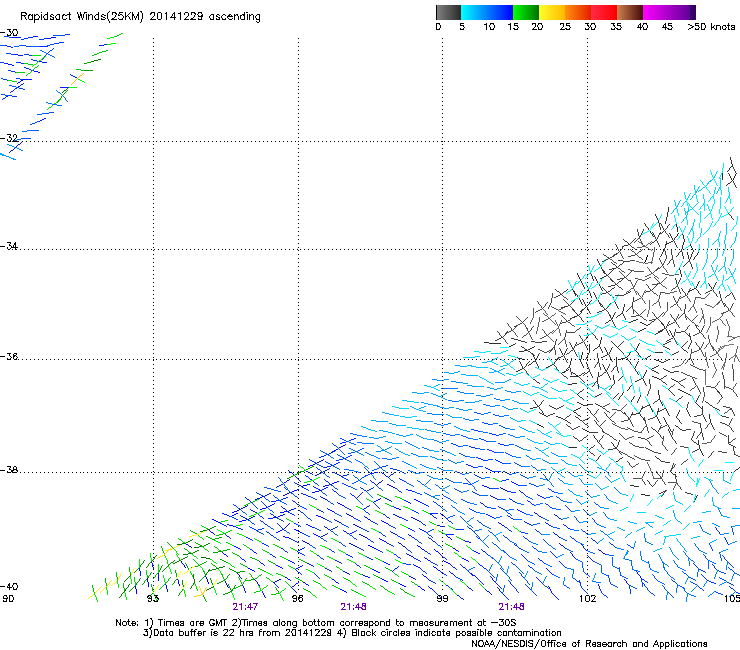
Task: Click the title 'Rapidscat Winds(25KM) 20141229 ascending'
Action: 140,17
